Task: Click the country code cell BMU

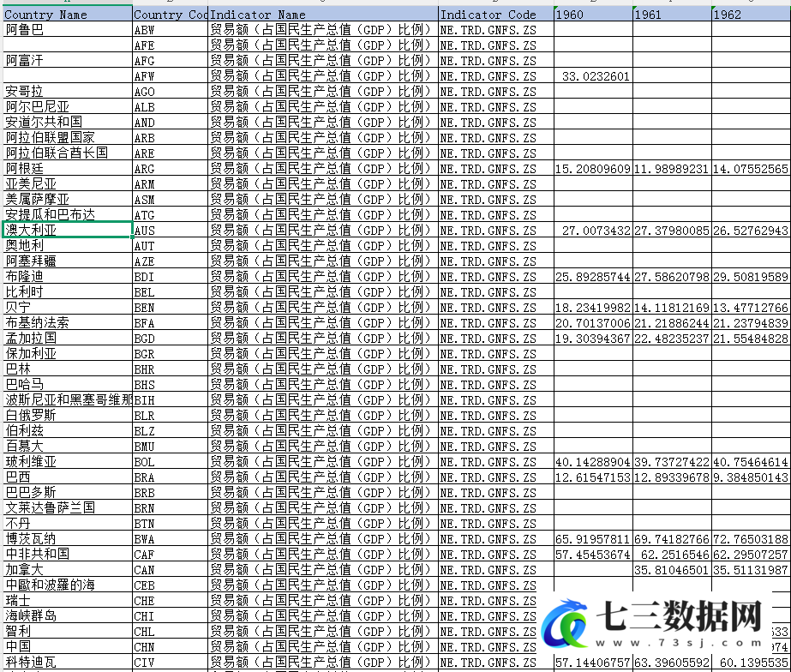Action: (171, 447)
